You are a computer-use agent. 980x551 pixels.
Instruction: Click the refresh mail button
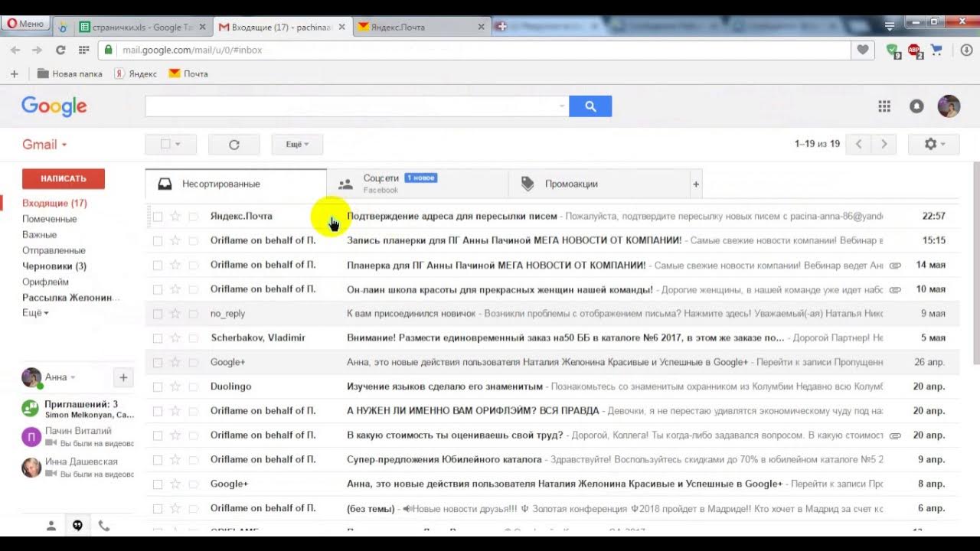pyautogui.click(x=234, y=144)
